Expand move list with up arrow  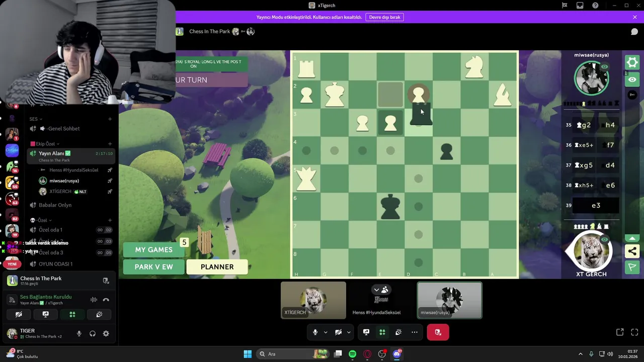pos(632,238)
